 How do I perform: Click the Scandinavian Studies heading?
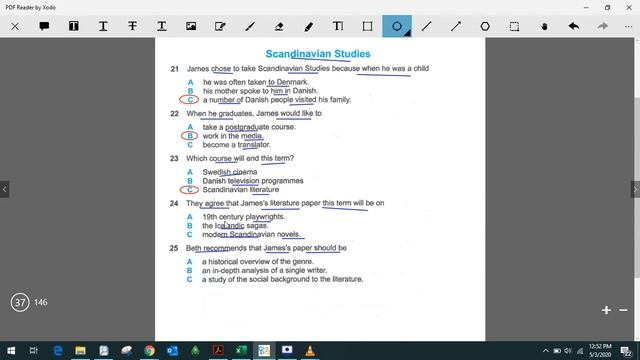coord(318,54)
